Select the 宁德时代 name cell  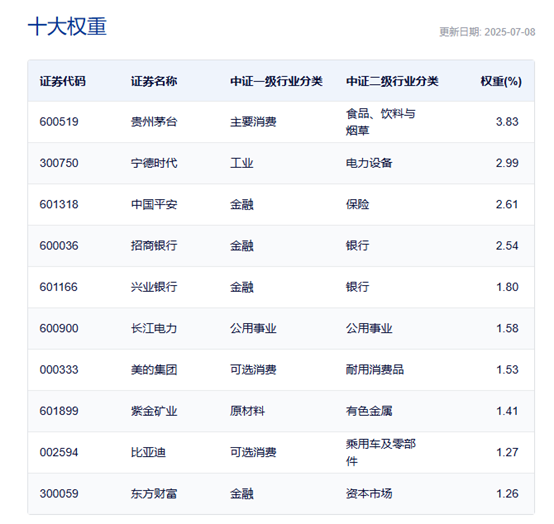(154, 163)
